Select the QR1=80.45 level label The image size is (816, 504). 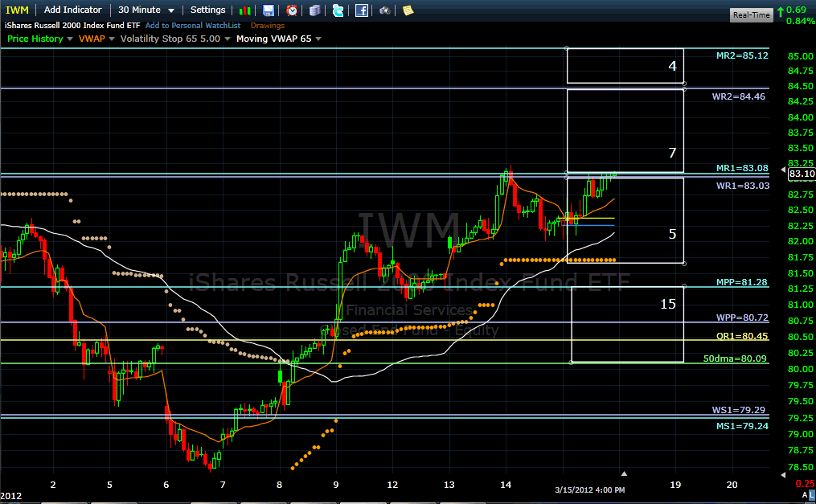tap(742, 336)
